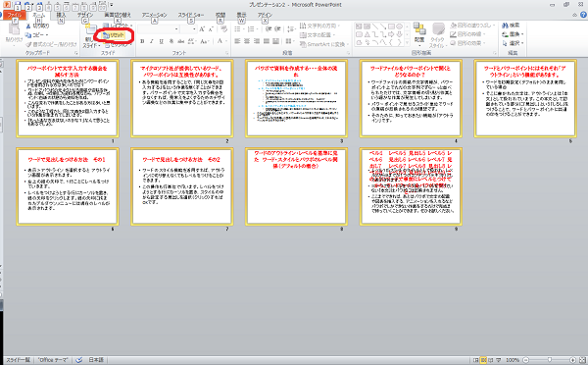Screen dimensions: 588x365
Task: Click the format painter 書式のコピー/貼り付け
Action: point(52,44)
